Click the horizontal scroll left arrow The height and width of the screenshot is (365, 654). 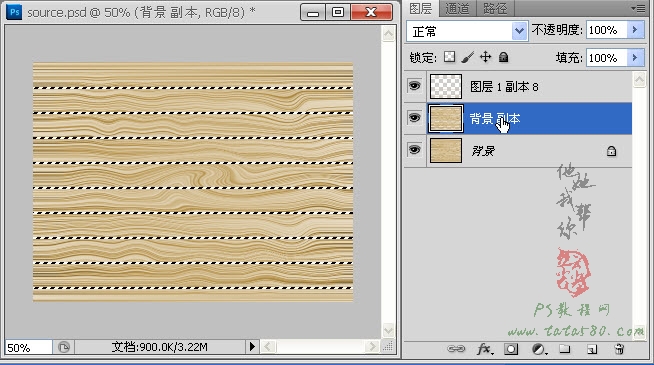point(268,347)
